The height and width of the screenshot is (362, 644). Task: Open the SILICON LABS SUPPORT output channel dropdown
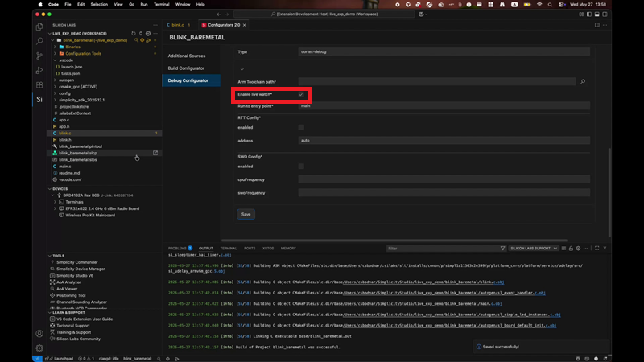(534, 249)
